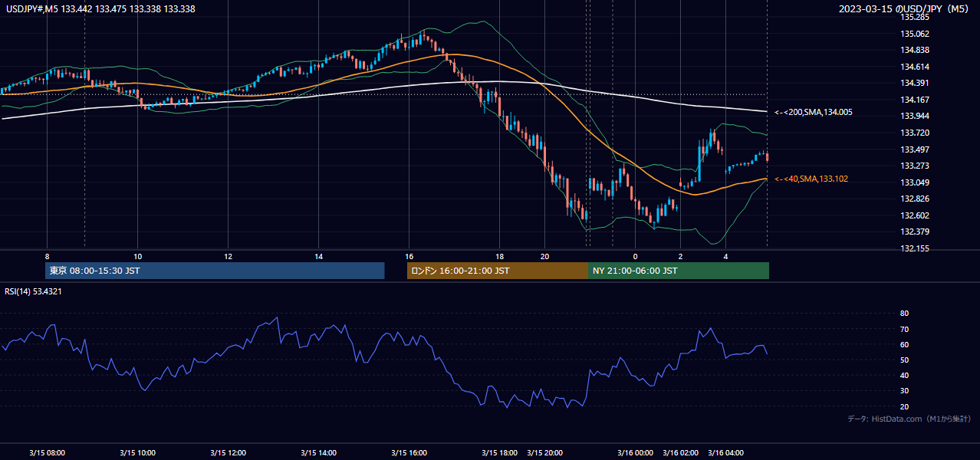
Task: Click price axis value 133.720
Action: coord(914,133)
